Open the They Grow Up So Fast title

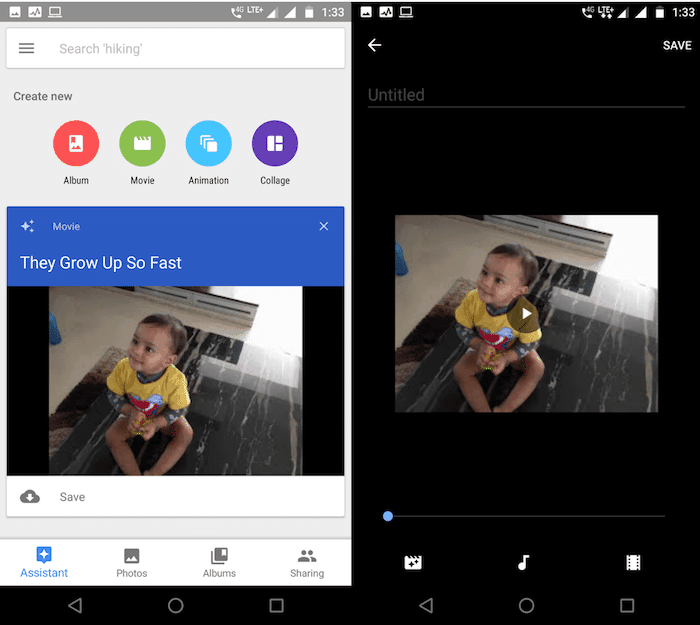tap(101, 263)
